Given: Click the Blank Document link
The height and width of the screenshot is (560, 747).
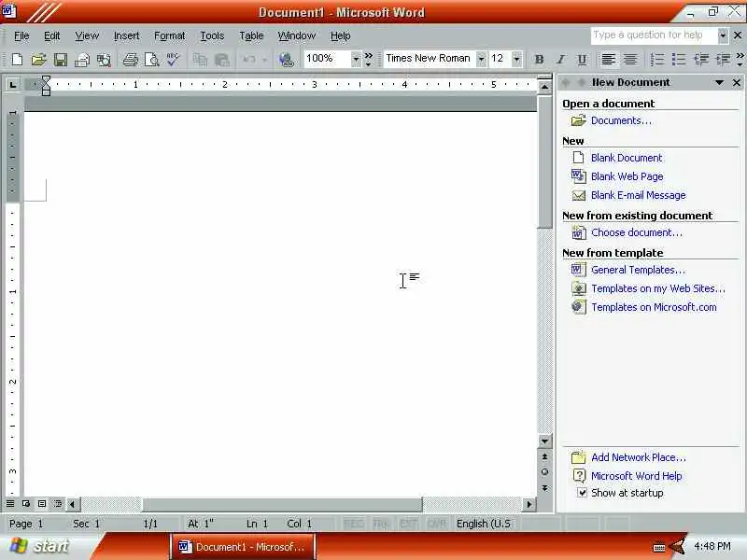Looking at the screenshot, I should [x=627, y=158].
